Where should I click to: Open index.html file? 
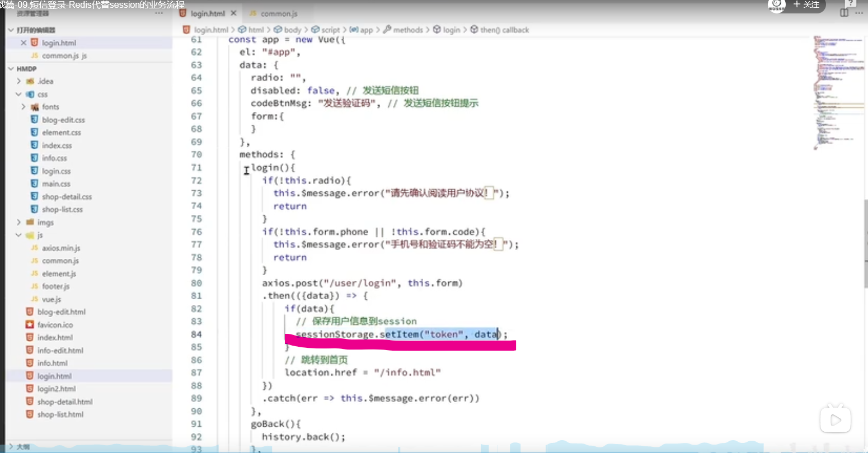point(55,338)
